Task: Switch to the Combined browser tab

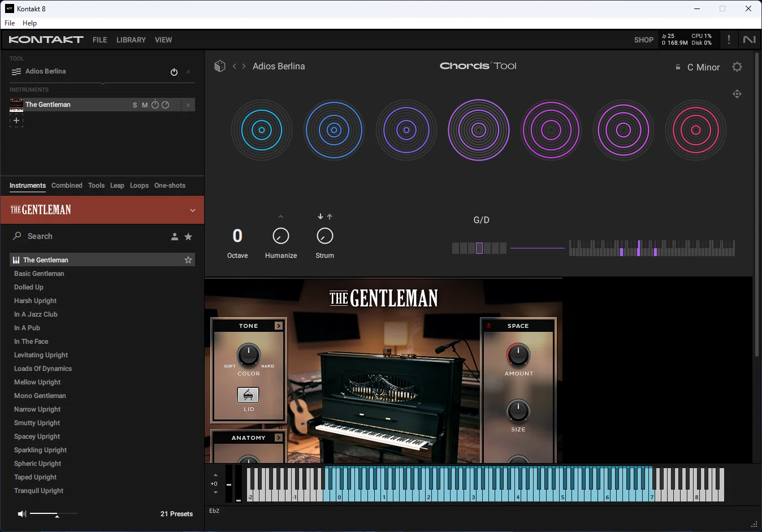Action: coord(67,185)
